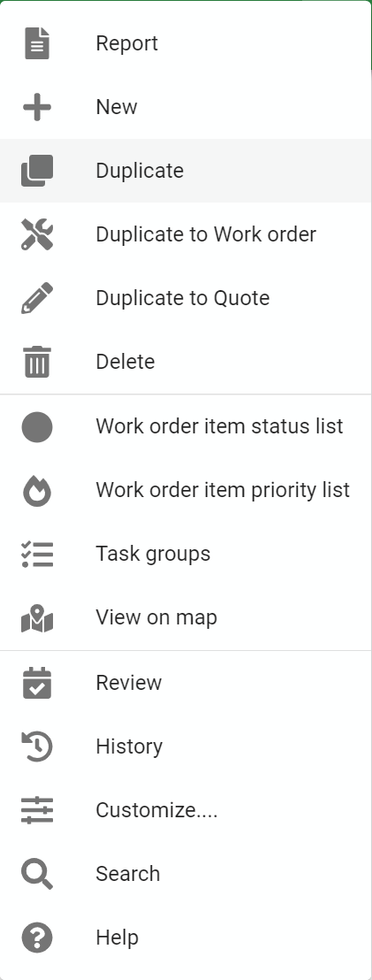Choose Duplicate to Work order
The image size is (372, 980).
pyautogui.click(x=186, y=234)
